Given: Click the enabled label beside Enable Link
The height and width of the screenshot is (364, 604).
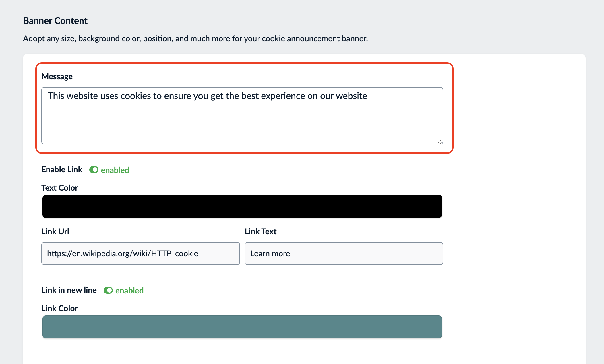Looking at the screenshot, I should pyautogui.click(x=115, y=170).
